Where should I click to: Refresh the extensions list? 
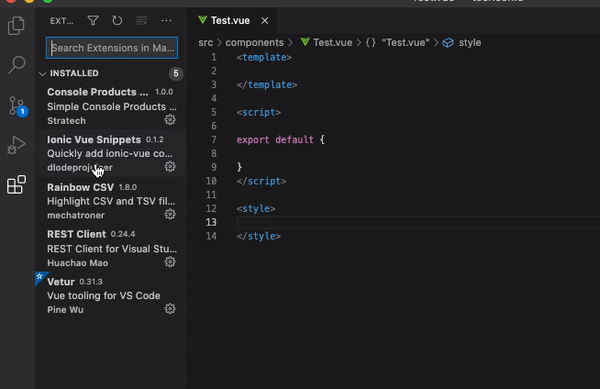click(117, 21)
